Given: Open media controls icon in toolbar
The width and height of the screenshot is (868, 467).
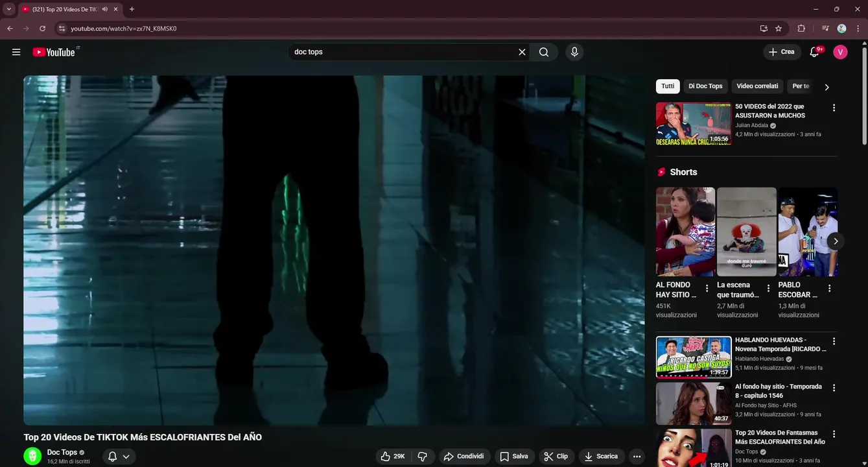Looking at the screenshot, I should (825, 29).
